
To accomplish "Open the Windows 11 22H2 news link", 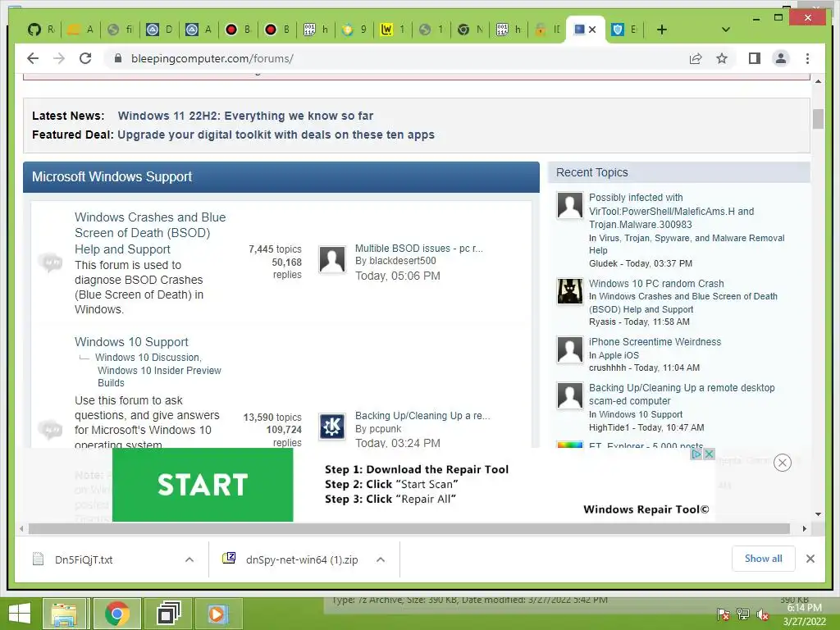I will point(245,116).
